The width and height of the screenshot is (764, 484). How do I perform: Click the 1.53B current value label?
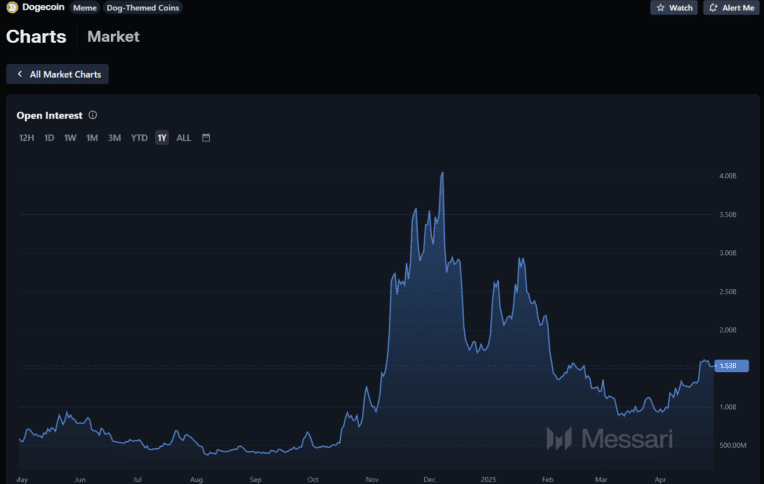[731, 366]
